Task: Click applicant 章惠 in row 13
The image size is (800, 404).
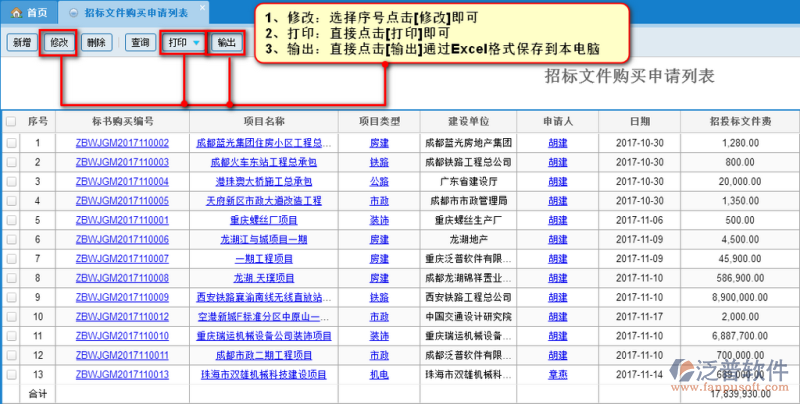Action: [558, 375]
